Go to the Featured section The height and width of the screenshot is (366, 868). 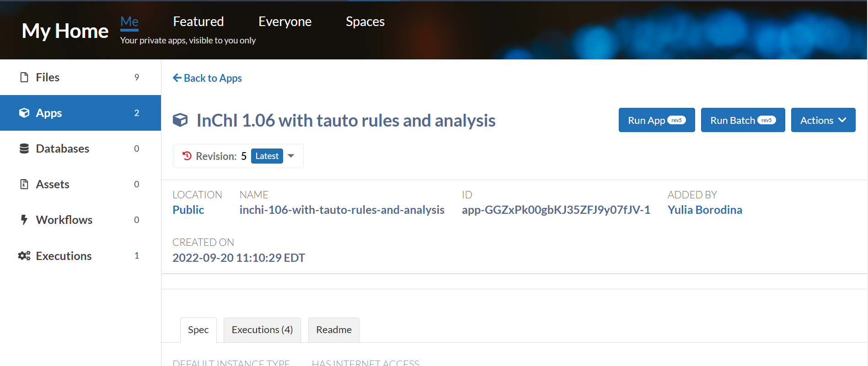tap(198, 21)
